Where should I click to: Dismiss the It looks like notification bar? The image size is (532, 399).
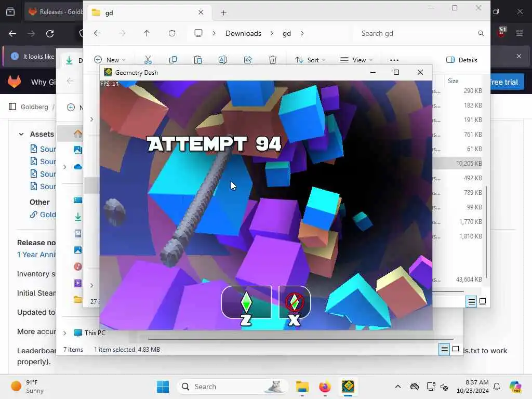519,56
